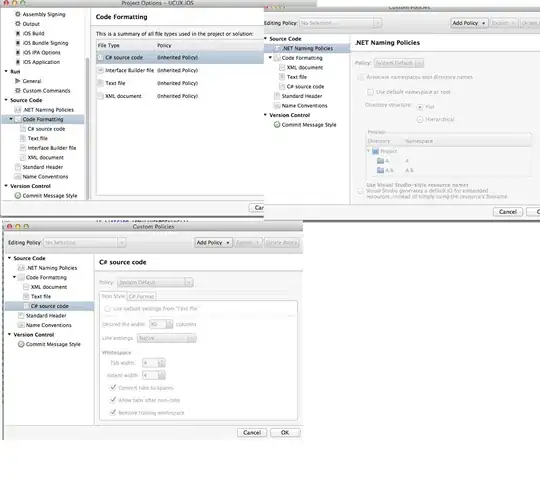Select C# source code in bottom Custom Policies tree

50,306
